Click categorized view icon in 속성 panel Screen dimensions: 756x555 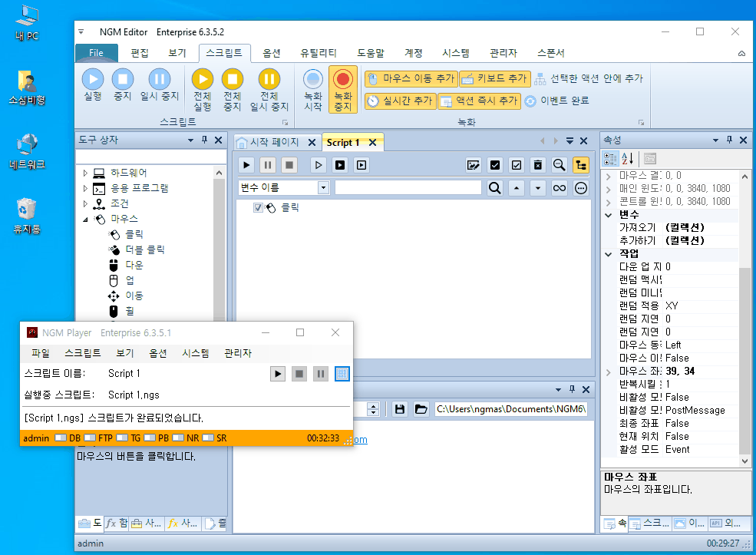[x=610, y=159]
